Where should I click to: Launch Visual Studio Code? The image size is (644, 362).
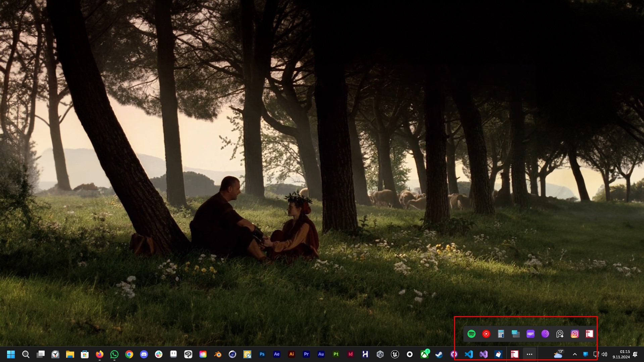(x=468, y=354)
